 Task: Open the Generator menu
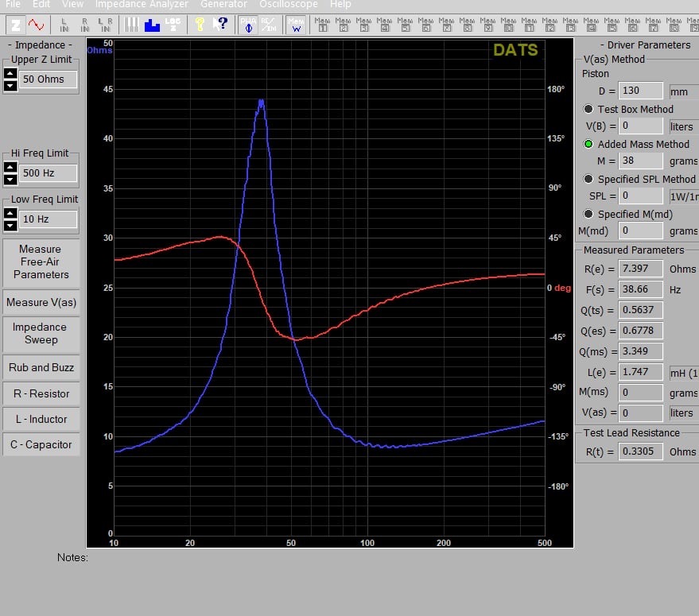tap(223, 5)
